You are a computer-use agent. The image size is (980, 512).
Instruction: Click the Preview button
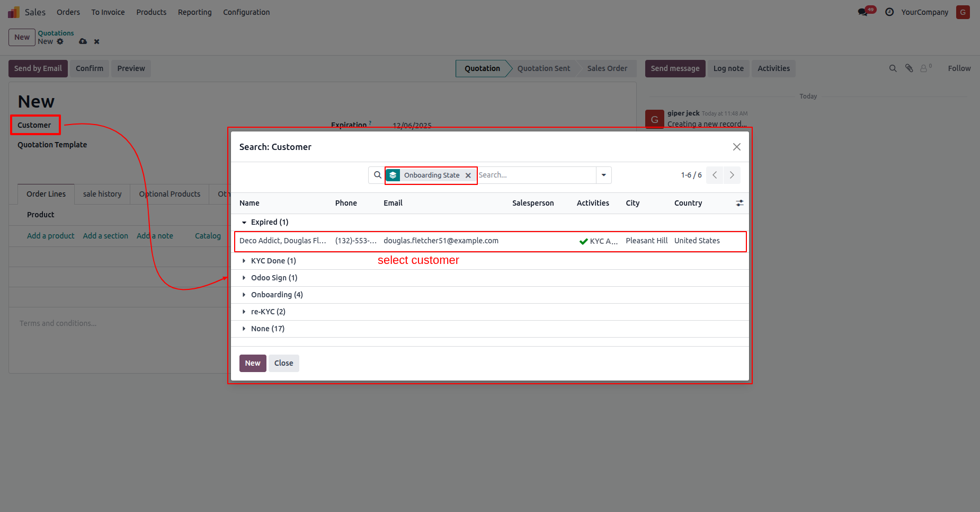tap(131, 68)
